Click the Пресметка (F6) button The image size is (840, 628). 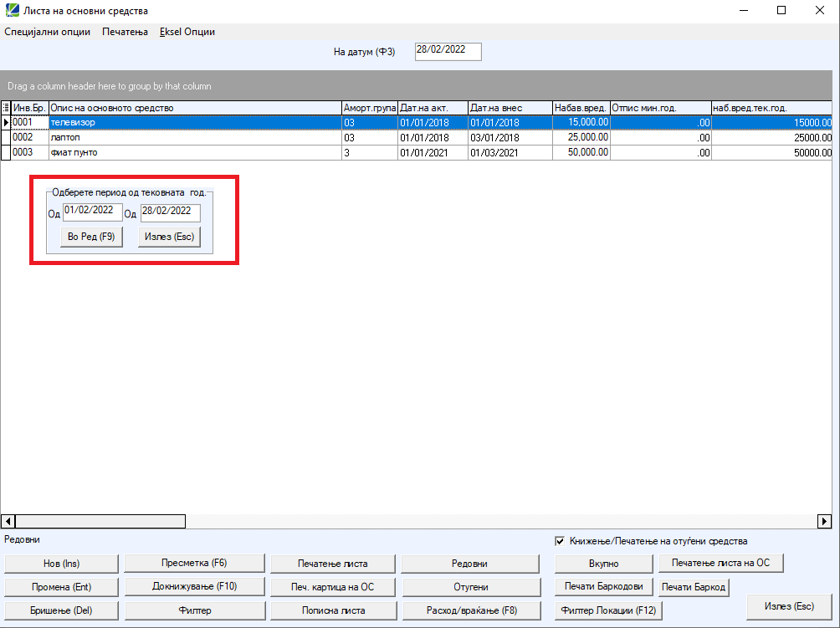click(x=194, y=563)
